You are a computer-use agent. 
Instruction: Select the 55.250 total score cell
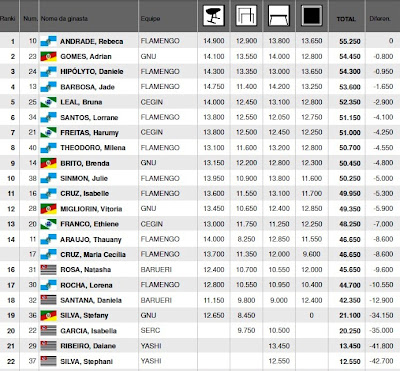click(x=350, y=41)
